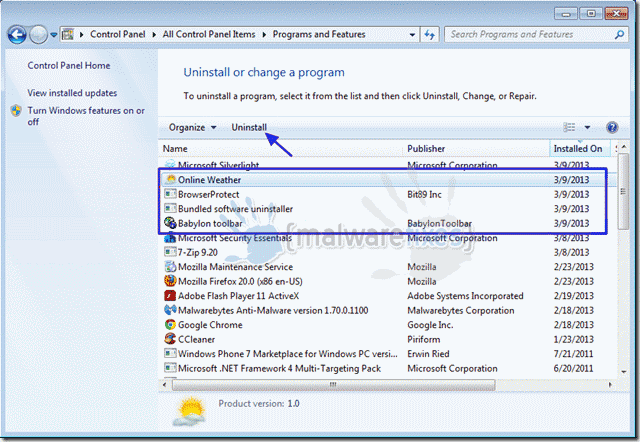
Task: Open All Control Panel Items breadcrumb
Action: [209, 35]
